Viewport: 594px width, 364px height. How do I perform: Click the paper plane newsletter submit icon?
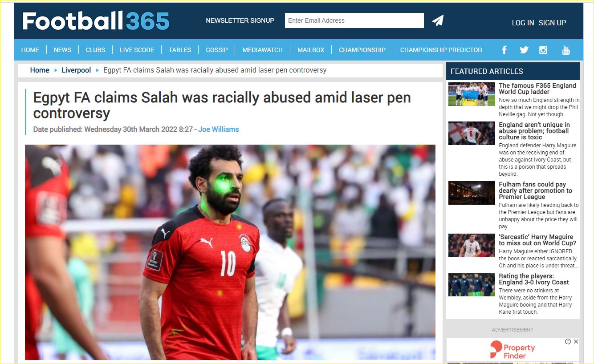click(x=438, y=20)
